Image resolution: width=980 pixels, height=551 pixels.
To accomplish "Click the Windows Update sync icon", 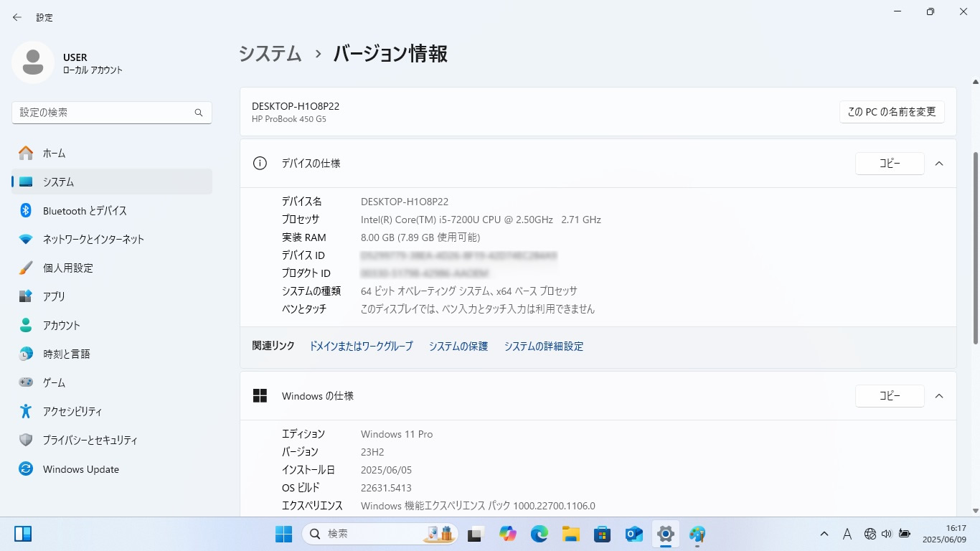I will (x=26, y=468).
